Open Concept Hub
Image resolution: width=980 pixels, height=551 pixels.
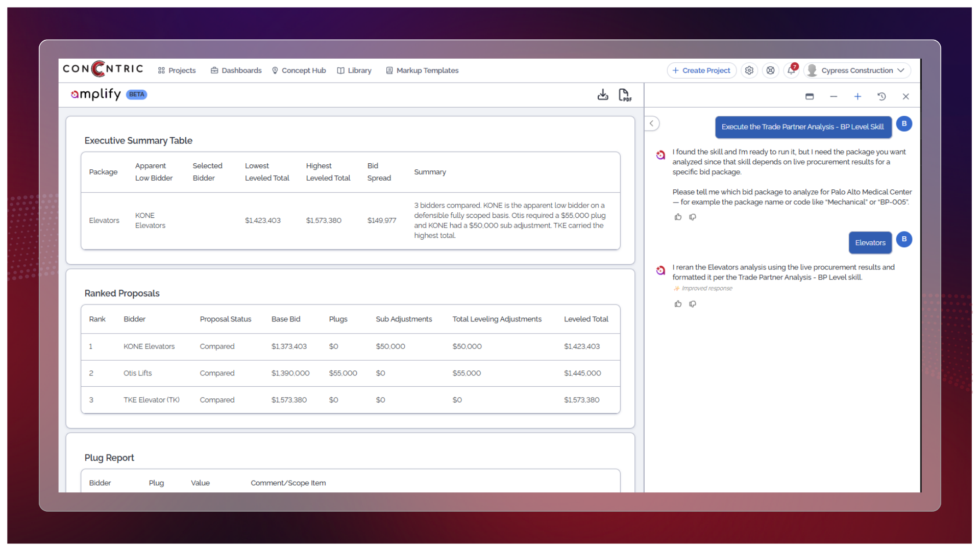pos(299,70)
